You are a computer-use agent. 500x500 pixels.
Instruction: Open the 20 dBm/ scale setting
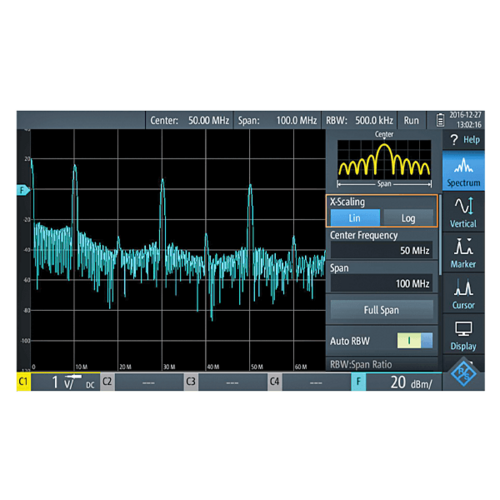[x=404, y=382]
